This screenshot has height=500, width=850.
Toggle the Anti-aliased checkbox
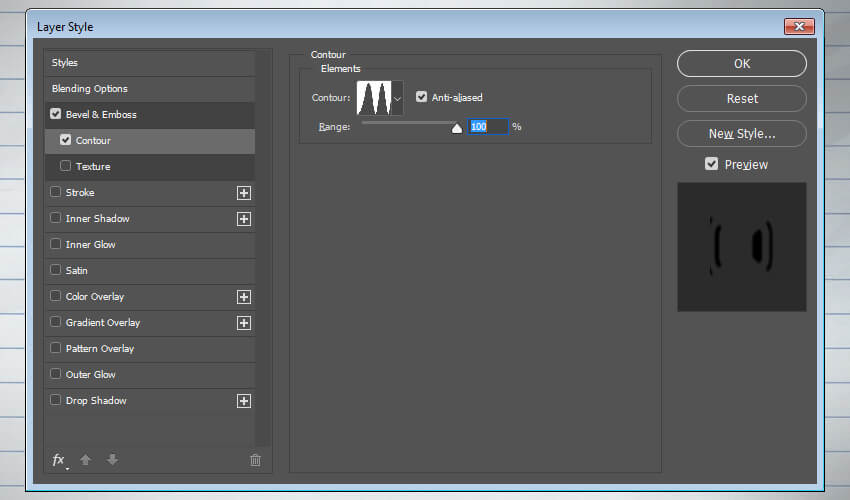coord(421,97)
